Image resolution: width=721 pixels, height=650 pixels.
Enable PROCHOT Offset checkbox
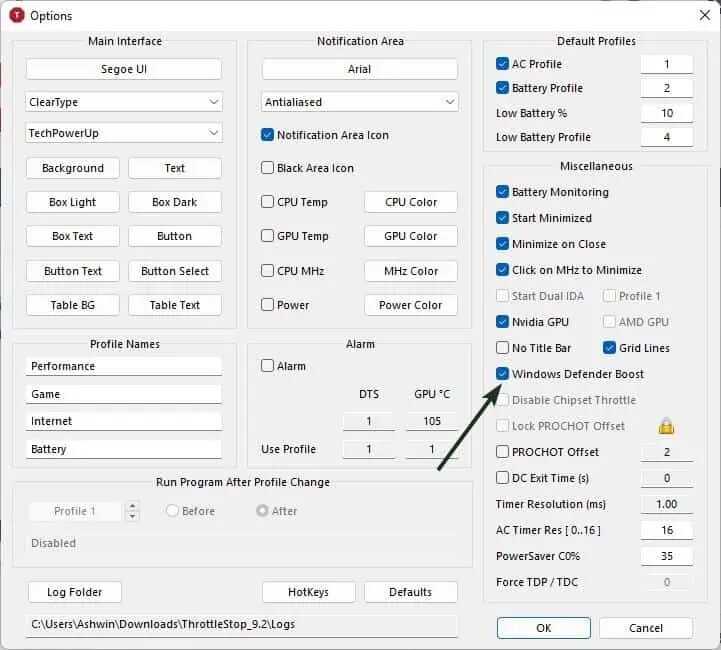[502, 452]
